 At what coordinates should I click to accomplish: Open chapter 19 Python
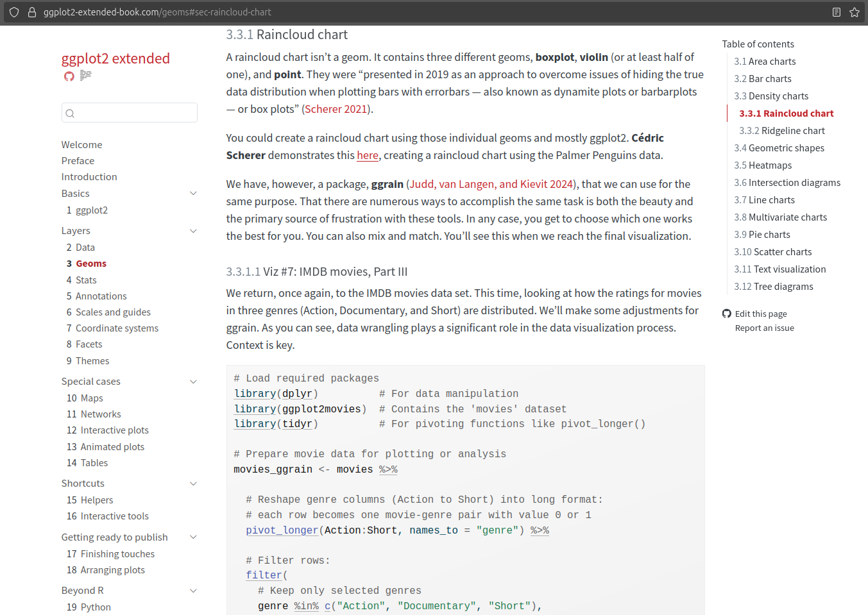(x=89, y=607)
